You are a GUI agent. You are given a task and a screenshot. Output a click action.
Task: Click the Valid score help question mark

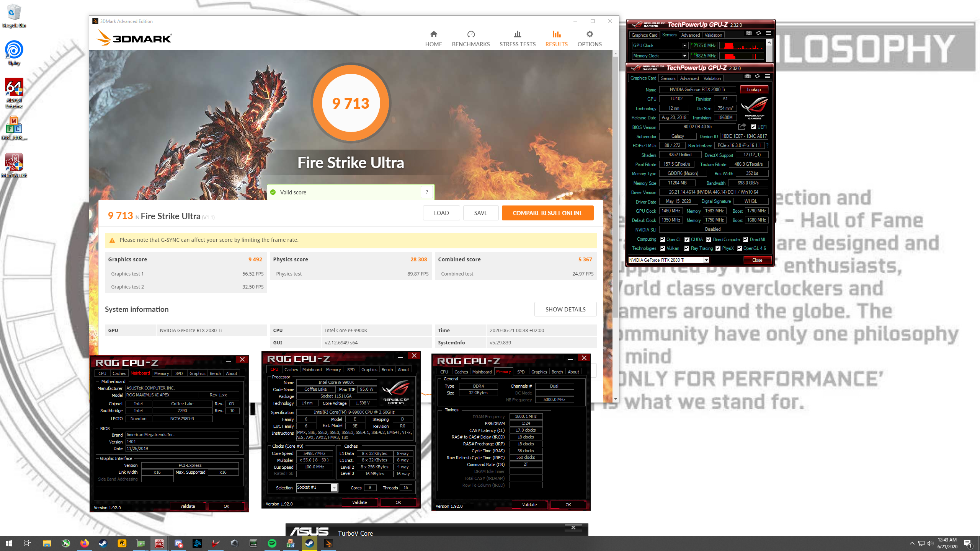click(427, 192)
